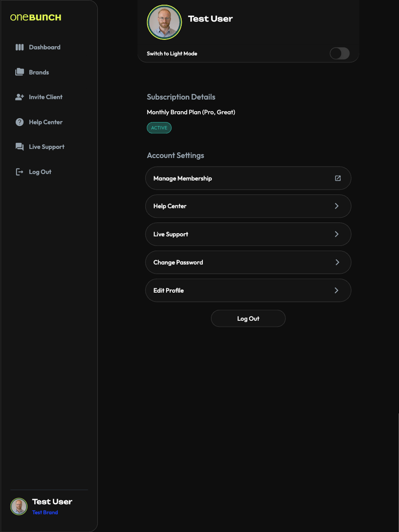Image resolution: width=399 pixels, height=532 pixels.
Task: Click the Monthly Brand Plan (Pro, Great) text
Action: click(x=191, y=112)
